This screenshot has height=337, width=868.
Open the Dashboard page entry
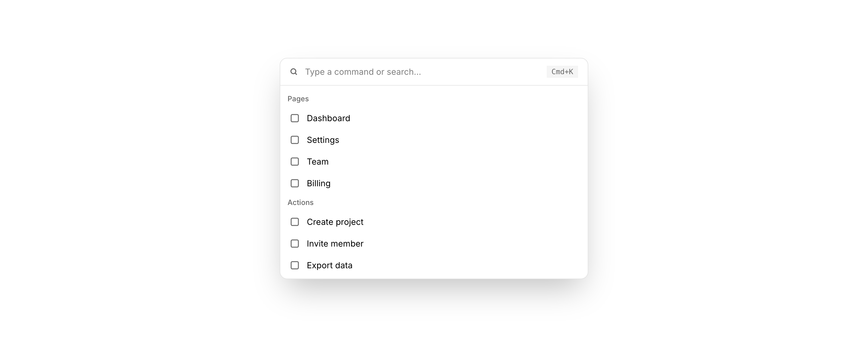click(329, 118)
